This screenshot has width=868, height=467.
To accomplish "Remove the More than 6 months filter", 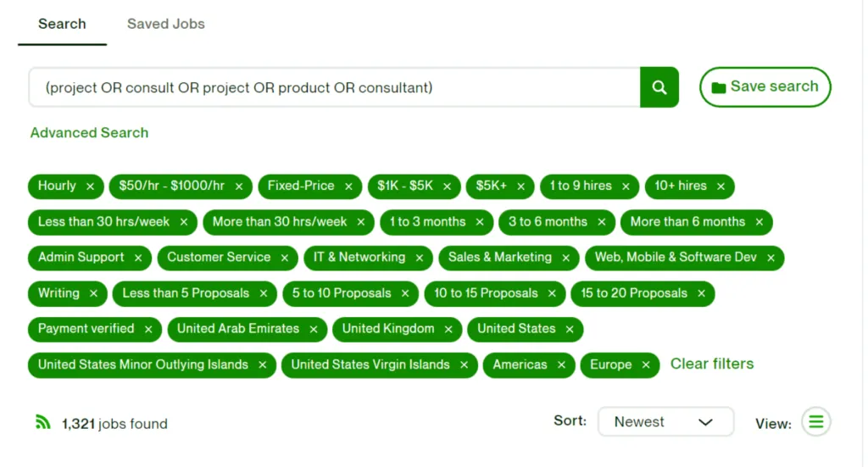I will tap(759, 222).
